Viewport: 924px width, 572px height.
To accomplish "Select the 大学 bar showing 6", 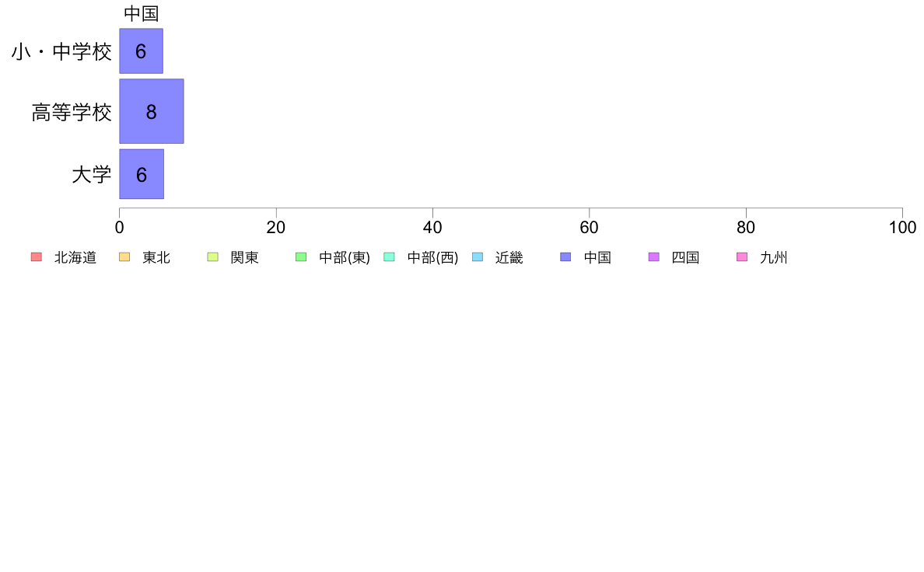I will coord(142,174).
